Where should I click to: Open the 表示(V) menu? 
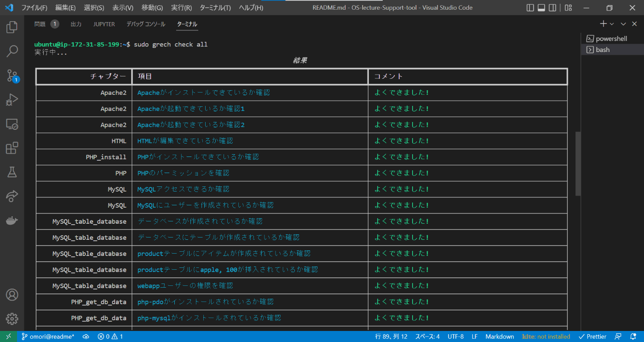pos(123,7)
